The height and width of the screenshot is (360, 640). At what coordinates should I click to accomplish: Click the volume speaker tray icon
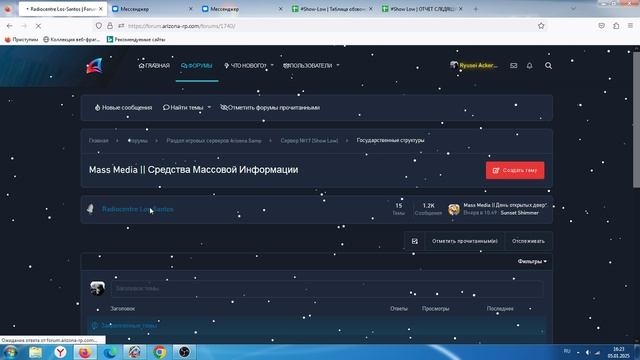587,352
